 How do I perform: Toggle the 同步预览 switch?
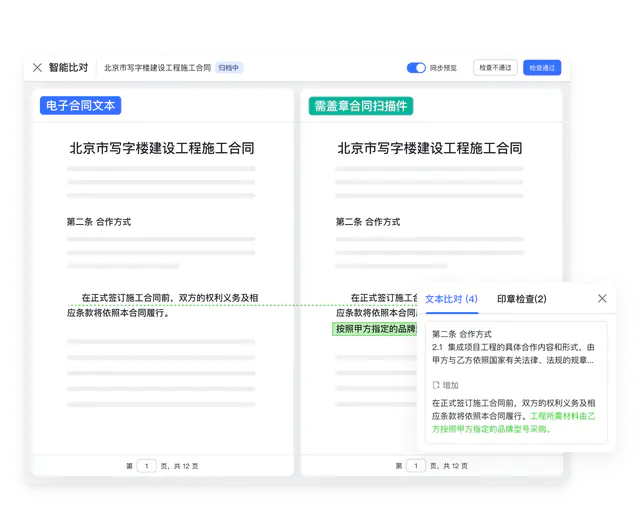pyautogui.click(x=416, y=68)
